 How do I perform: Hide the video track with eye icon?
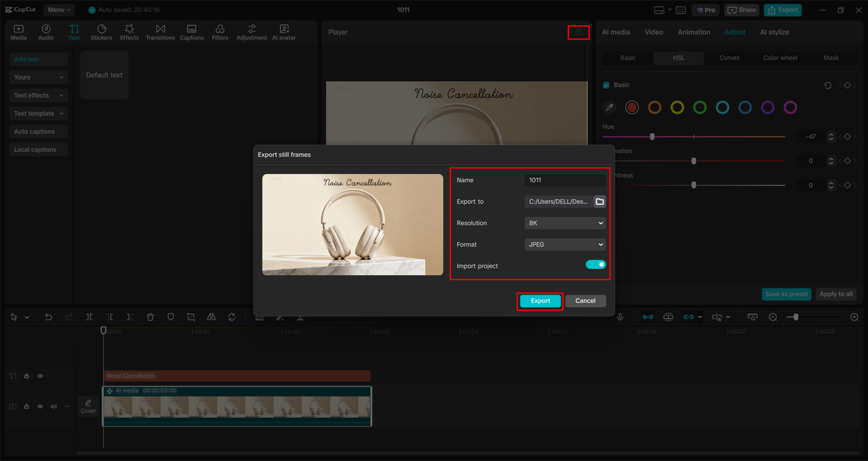[x=40, y=406]
